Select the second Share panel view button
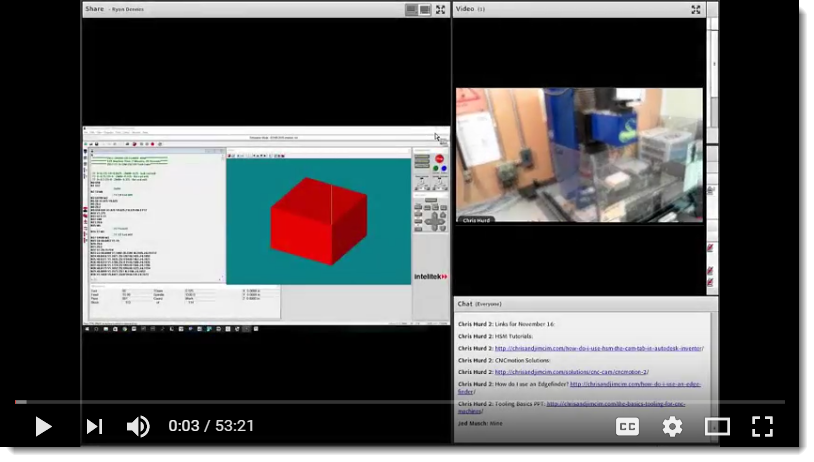 pos(425,9)
